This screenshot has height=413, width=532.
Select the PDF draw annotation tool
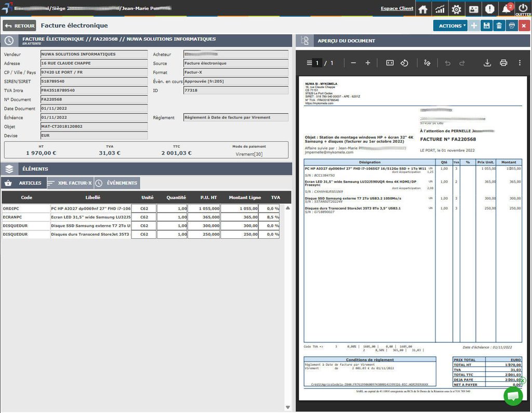(x=427, y=63)
